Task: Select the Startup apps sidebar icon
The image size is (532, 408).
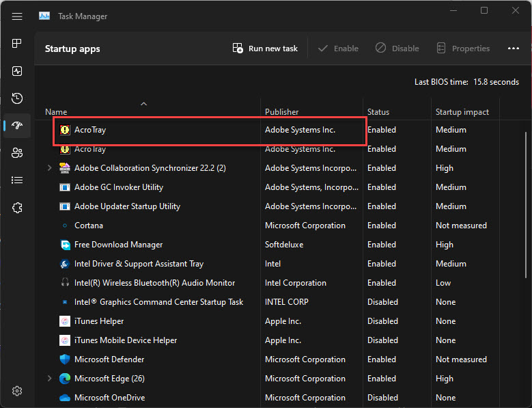Action: point(17,125)
